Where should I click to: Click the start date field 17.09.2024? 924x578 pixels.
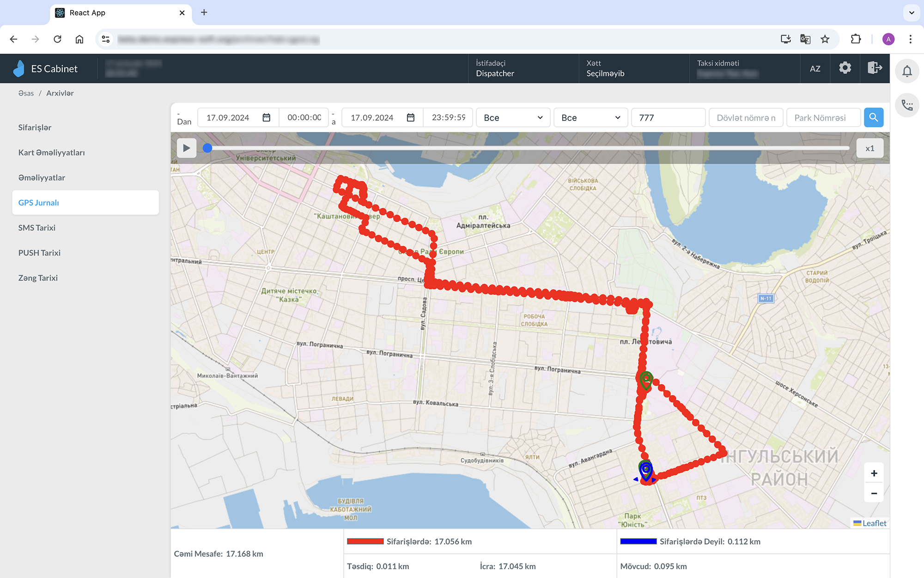[238, 117]
